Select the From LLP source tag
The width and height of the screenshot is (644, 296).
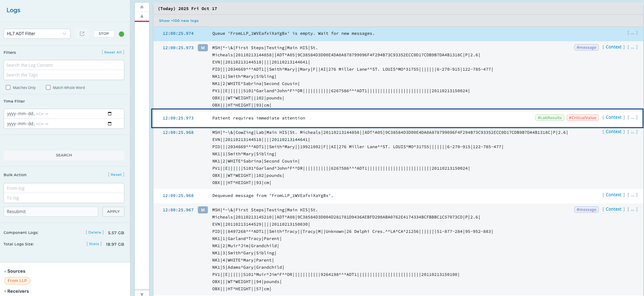point(17,281)
